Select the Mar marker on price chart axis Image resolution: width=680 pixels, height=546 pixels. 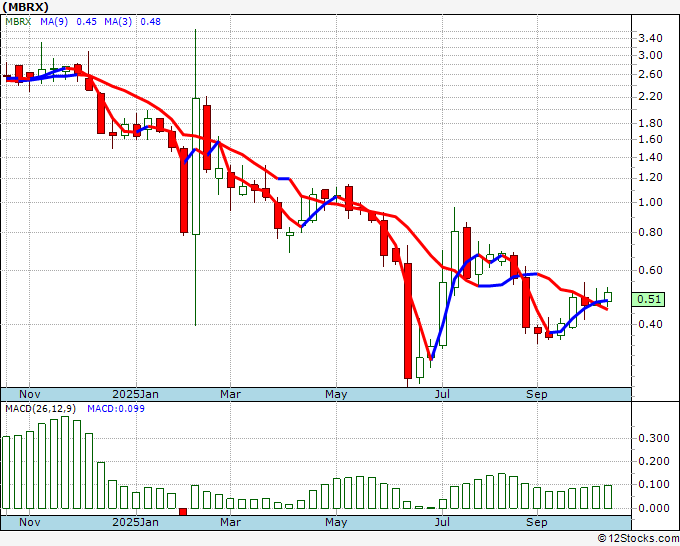230,394
